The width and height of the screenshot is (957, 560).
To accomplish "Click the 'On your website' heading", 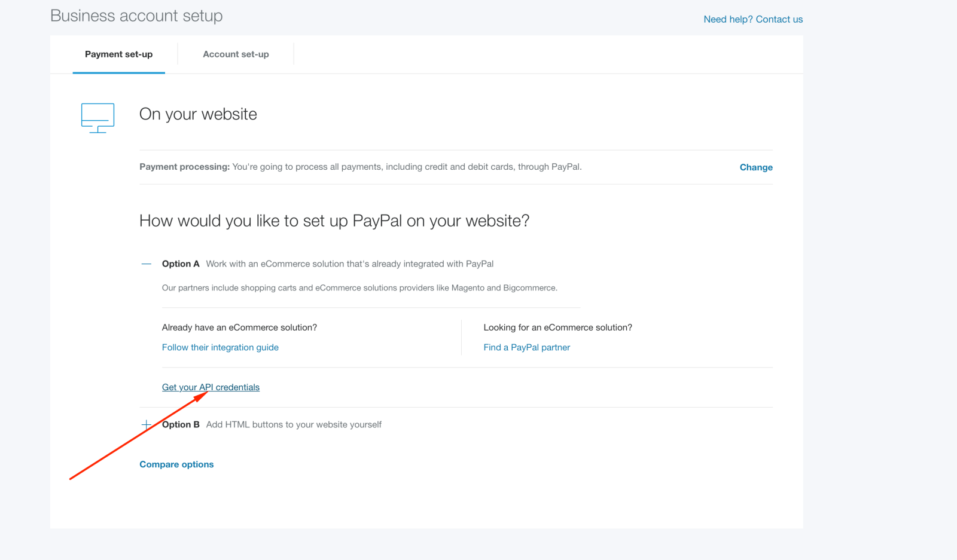I will [198, 114].
